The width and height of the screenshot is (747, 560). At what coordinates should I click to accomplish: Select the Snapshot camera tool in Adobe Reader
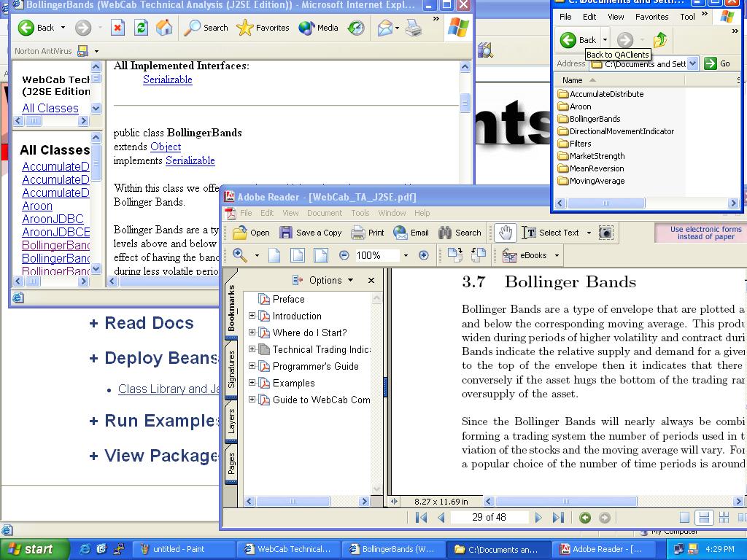tap(605, 233)
